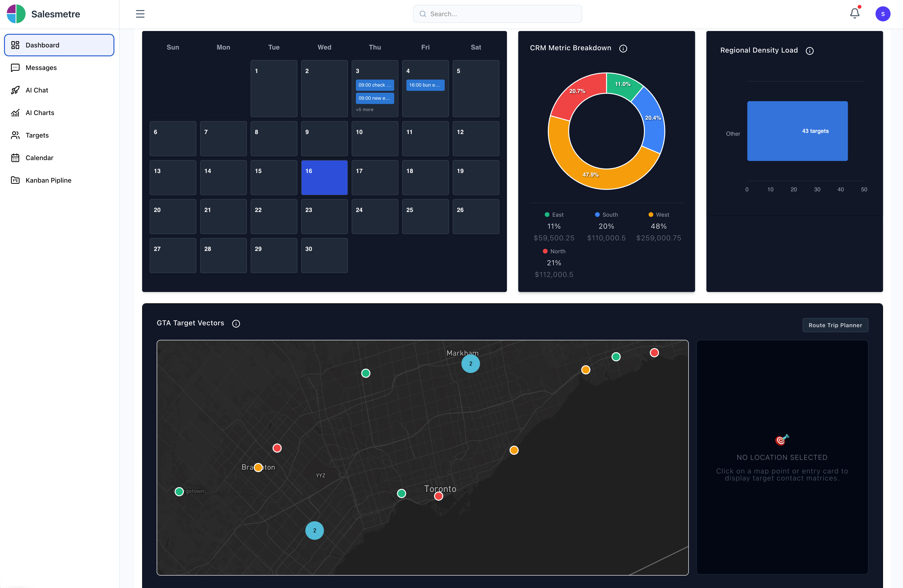Viewport: 903px width, 588px height.
Task: Open the user avatar S menu
Action: click(883, 14)
